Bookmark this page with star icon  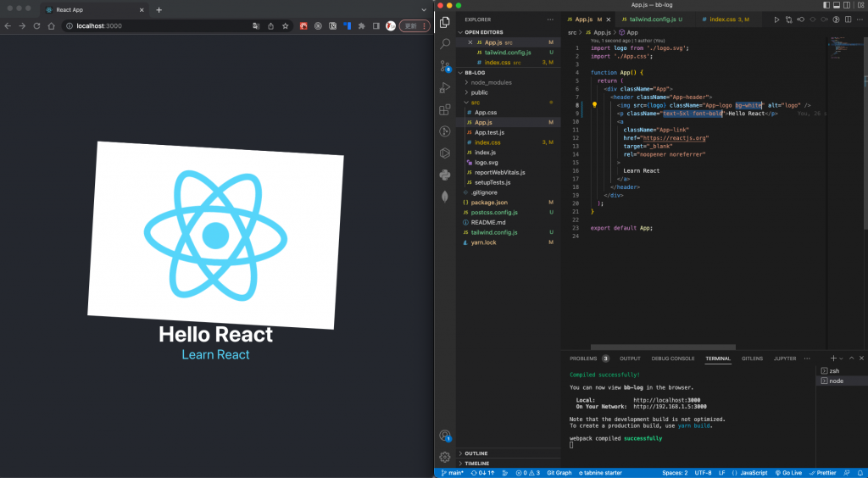286,26
